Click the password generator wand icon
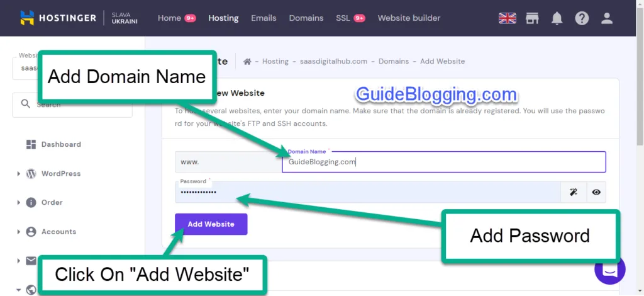The image size is (644, 296). (x=573, y=193)
